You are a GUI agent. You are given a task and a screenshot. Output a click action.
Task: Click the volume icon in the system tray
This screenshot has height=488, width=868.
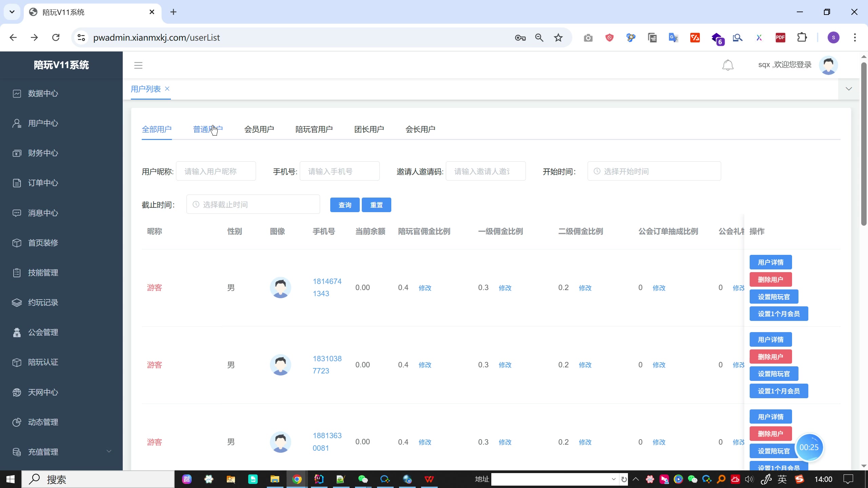749,479
